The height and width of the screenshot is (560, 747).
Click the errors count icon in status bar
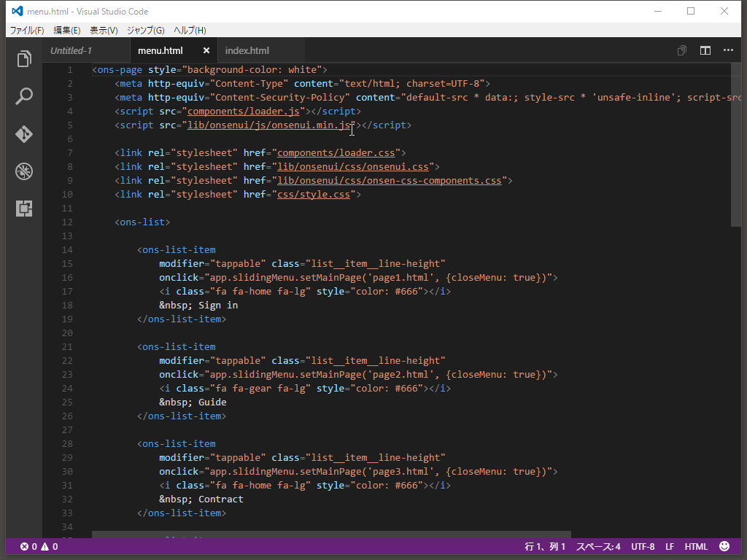tap(24, 547)
